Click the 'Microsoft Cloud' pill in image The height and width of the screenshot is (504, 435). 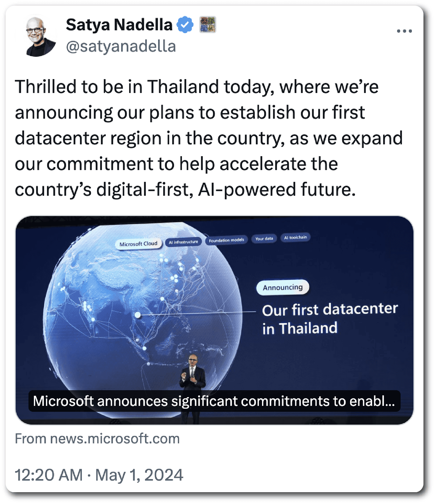[138, 244]
